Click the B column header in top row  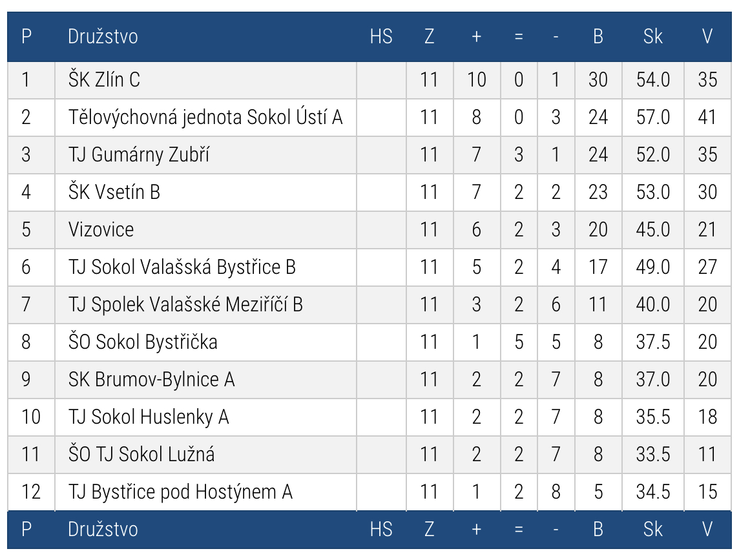tap(598, 37)
